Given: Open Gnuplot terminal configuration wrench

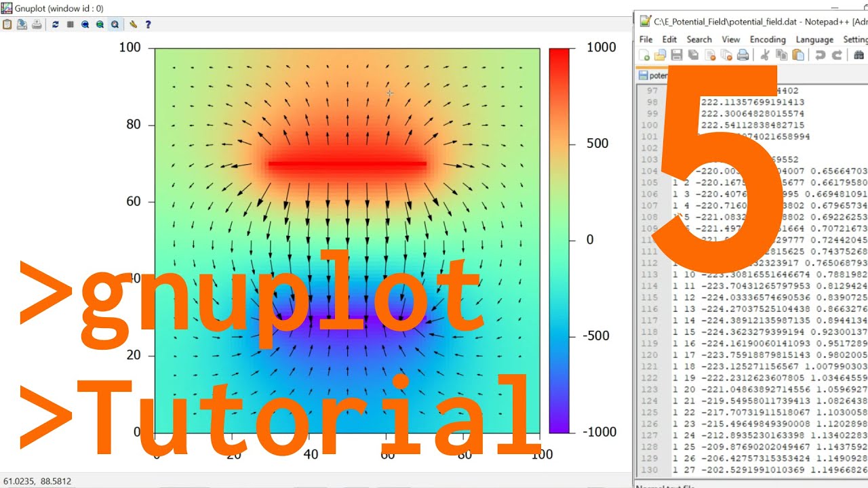Looking at the screenshot, I should click(x=133, y=24).
